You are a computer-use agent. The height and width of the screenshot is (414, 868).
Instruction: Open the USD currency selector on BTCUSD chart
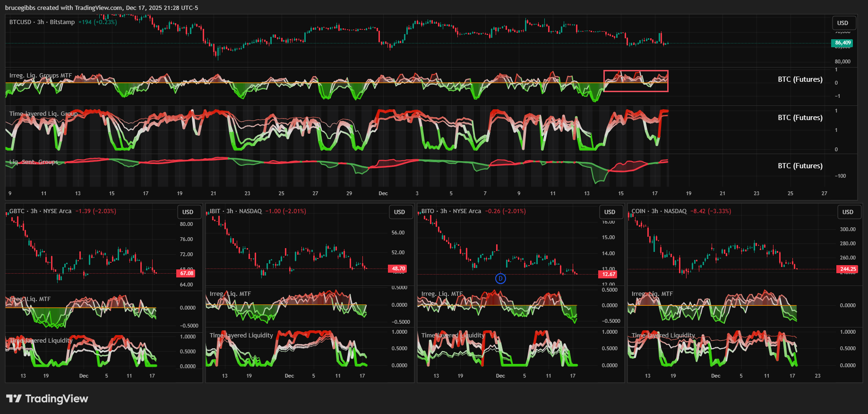(x=842, y=23)
